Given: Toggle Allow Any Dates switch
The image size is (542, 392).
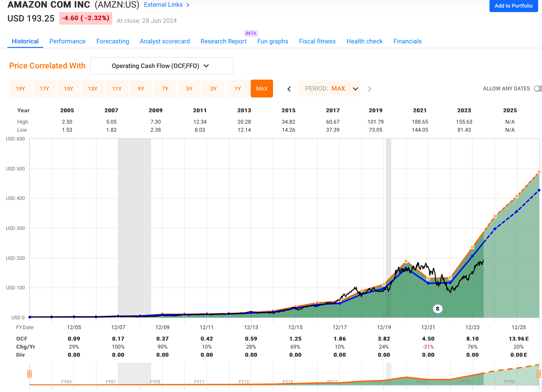Looking at the screenshot, I should pyautogui.click(x=537, y=89).
